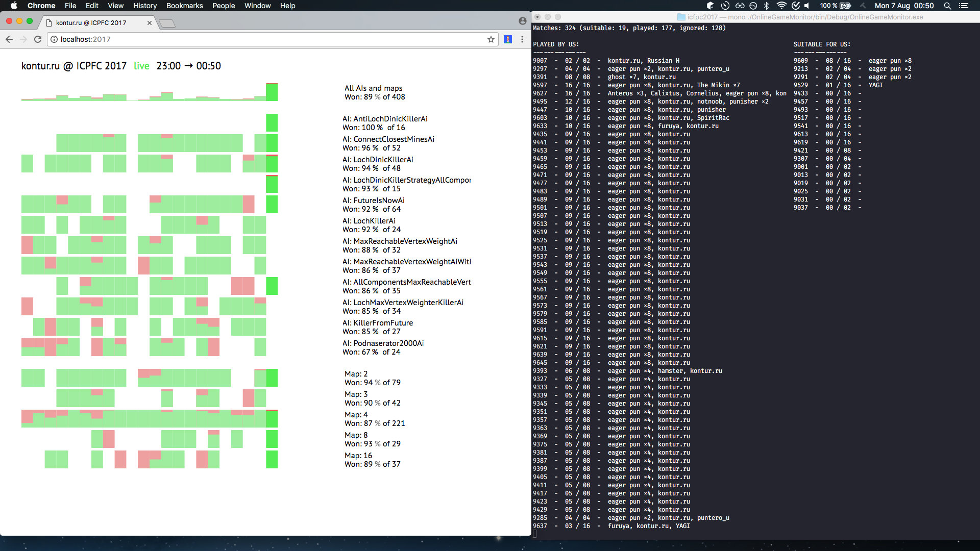
Task: Click the bright green All AIs bar
Action: tap(272, 92)
